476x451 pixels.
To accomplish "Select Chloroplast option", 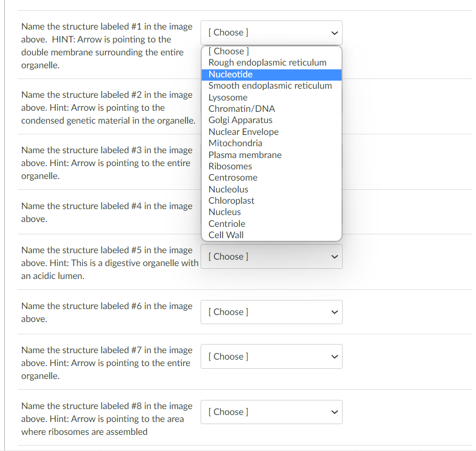I will coord(272,201).
